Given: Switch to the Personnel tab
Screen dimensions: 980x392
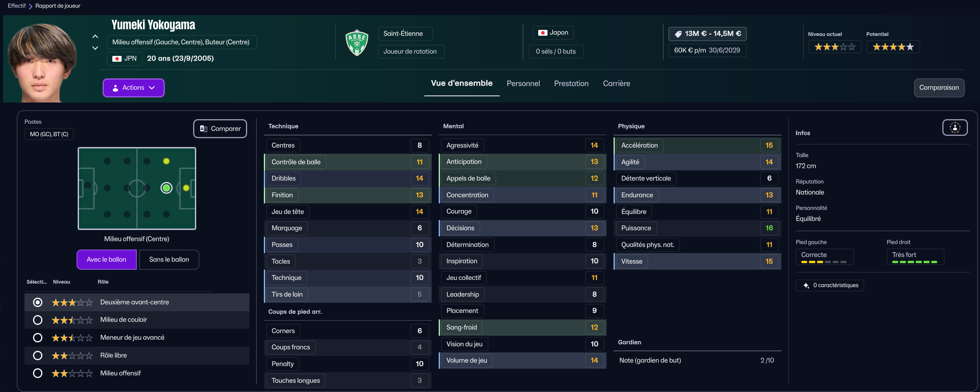Looking at the screenshot, I should point(523,83).
